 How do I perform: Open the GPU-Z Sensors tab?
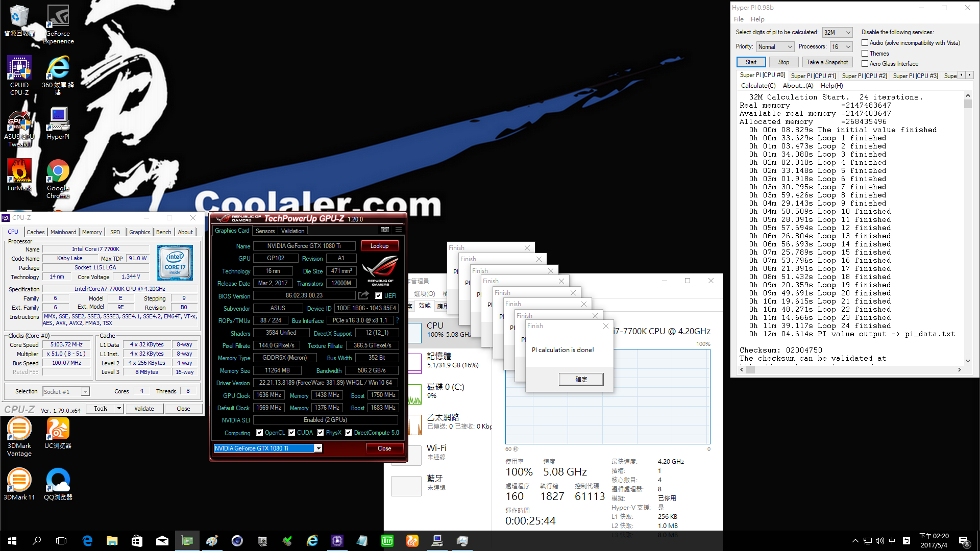pos(265,231)
